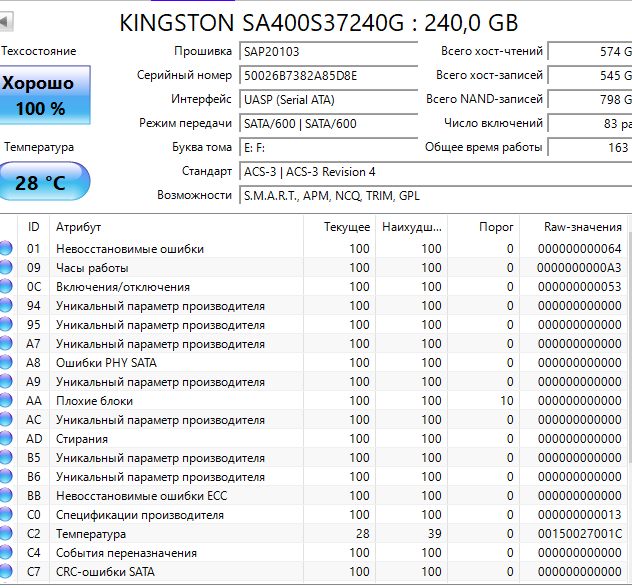Screen dimensions: 632x588
Task: Click the status circle icon of row C4
Action: tap(6, 553)
